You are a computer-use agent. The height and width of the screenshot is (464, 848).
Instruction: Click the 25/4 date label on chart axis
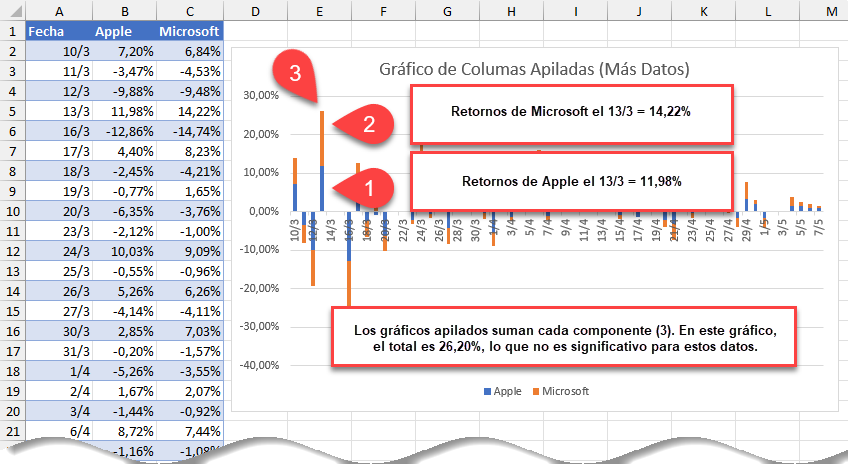(x=710, y=228)
